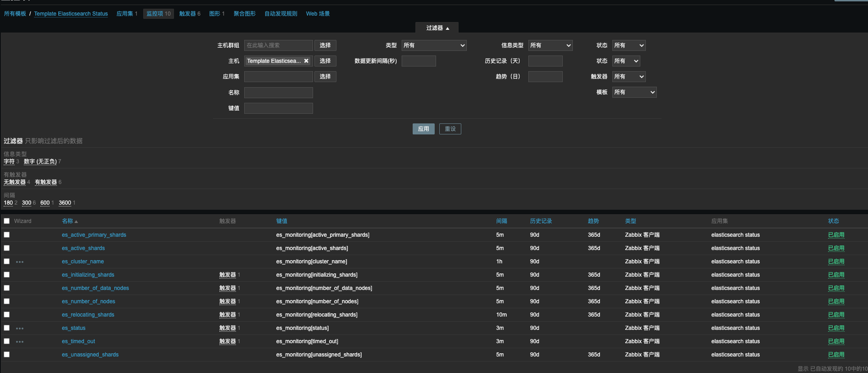Open the first 状态 dropdown
868x373 pixels.
click(629, 45)
